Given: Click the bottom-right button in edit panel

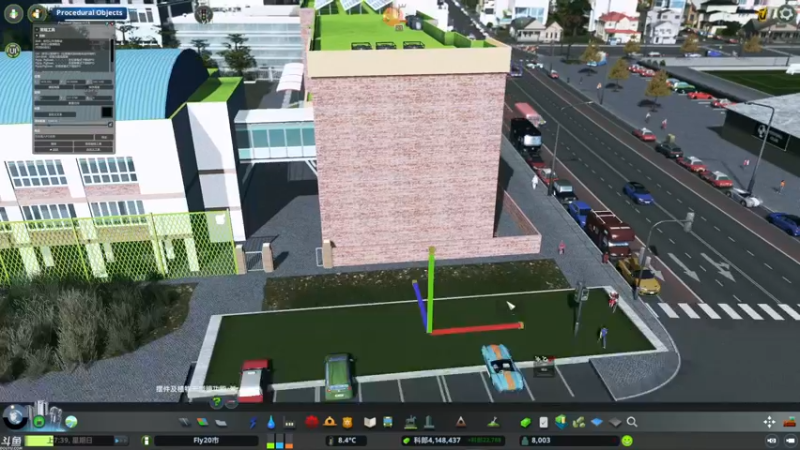Looking at the screenshot, I should [94, 149].
